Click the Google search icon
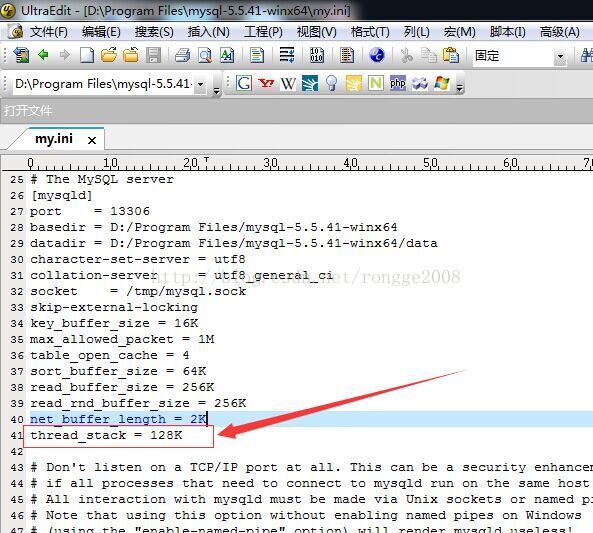This screenshot has height=533, width=593. [244, 83]
